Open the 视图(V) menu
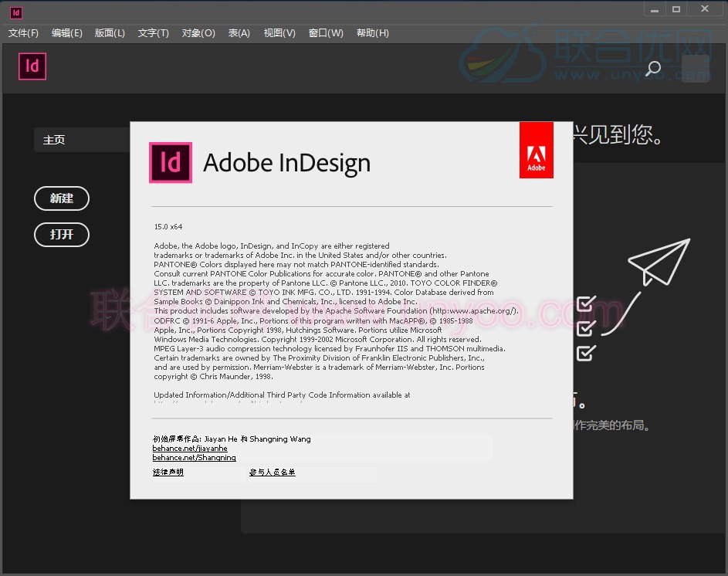The image size is (728, 576). [279, 33]
